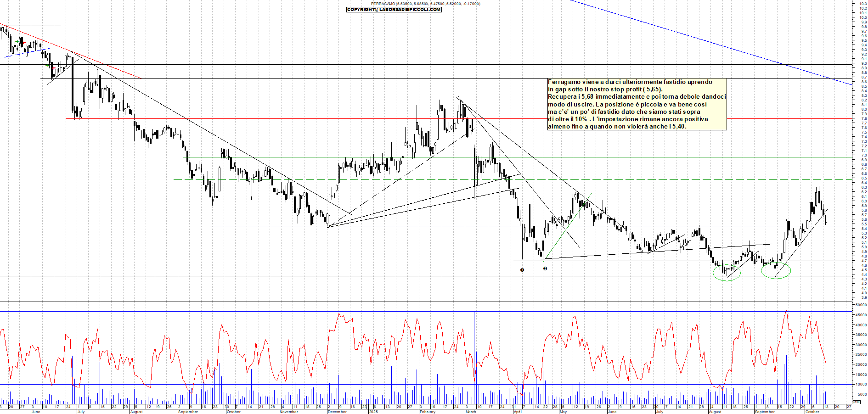This screenshot has height=414, width=868.
Task: Click the 2025 year label on date axis
Action: [373, 412]
